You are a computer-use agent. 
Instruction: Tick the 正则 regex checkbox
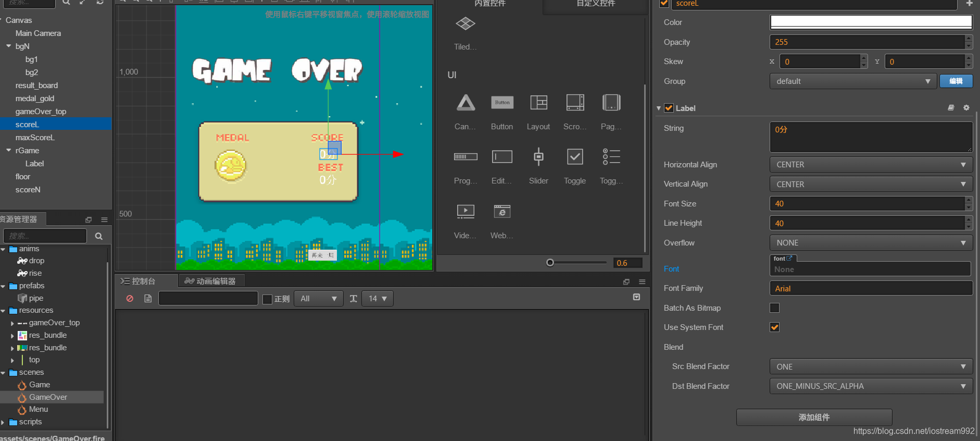coord(268,299)
